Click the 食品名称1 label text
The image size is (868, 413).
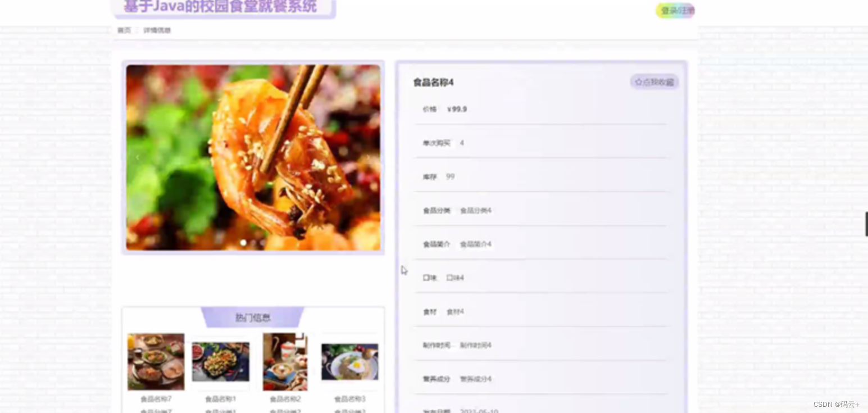click(x=220, y=399)
